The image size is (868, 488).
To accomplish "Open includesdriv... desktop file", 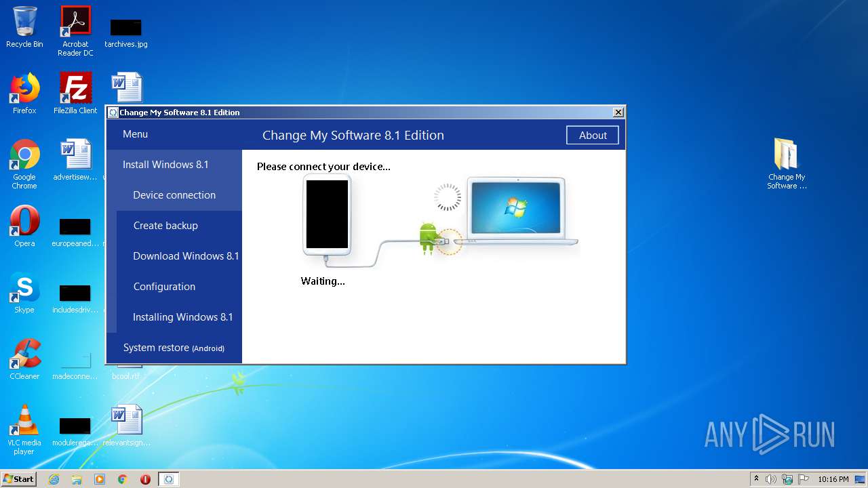I will 75,298.
